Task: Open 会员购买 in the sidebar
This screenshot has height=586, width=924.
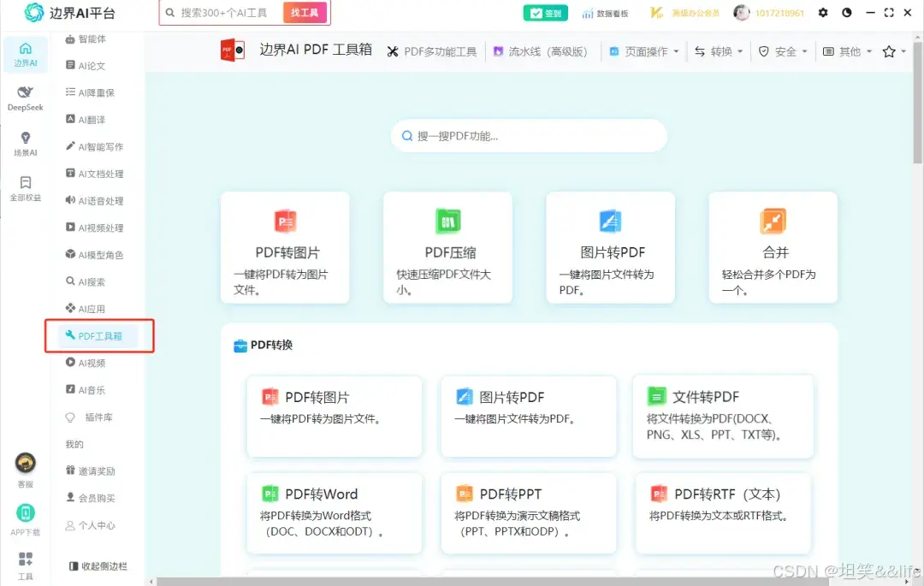Action: pyautogui.click(x=90, y=498)
